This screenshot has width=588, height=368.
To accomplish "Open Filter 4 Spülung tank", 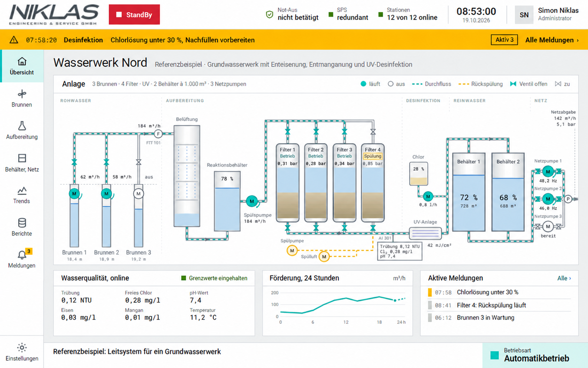I will pos(373,183).
